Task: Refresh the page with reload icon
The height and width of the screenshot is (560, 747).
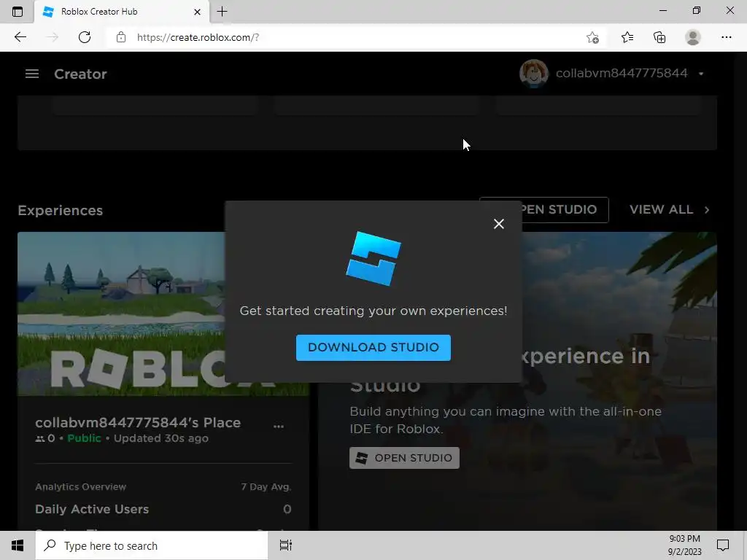Action: (85, 37)
